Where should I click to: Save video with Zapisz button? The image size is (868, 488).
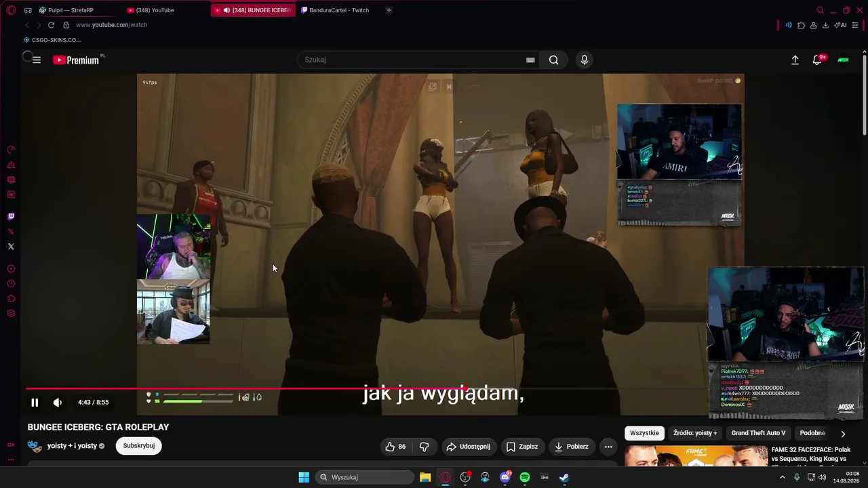click(522, 447)
